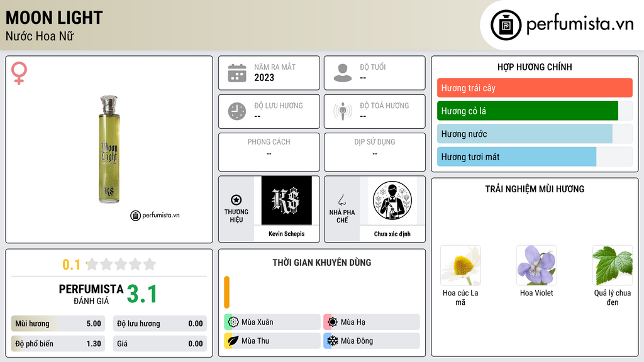Click the MOON LIGHT title heading
644x362 pixels.
click(x=54, y=18)
